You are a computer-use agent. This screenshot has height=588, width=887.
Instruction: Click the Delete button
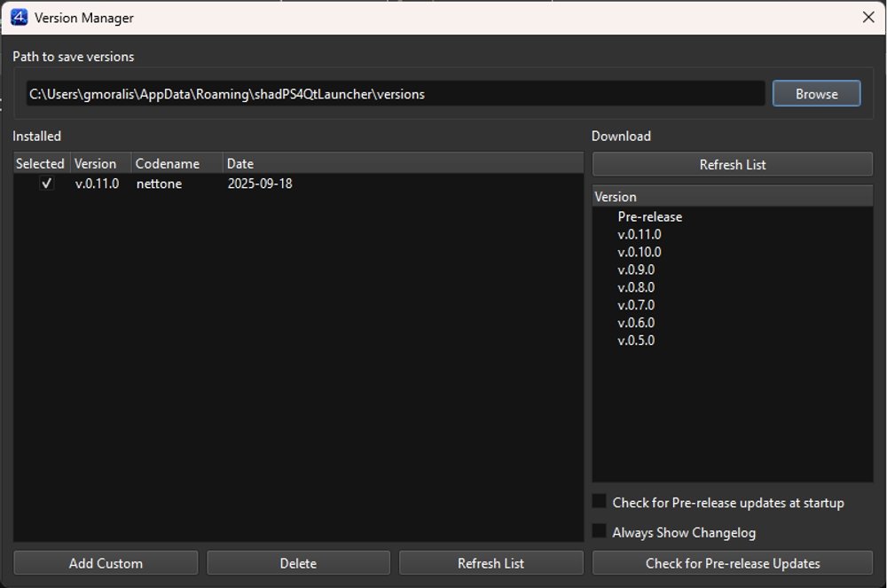click(x=298, y=563)
